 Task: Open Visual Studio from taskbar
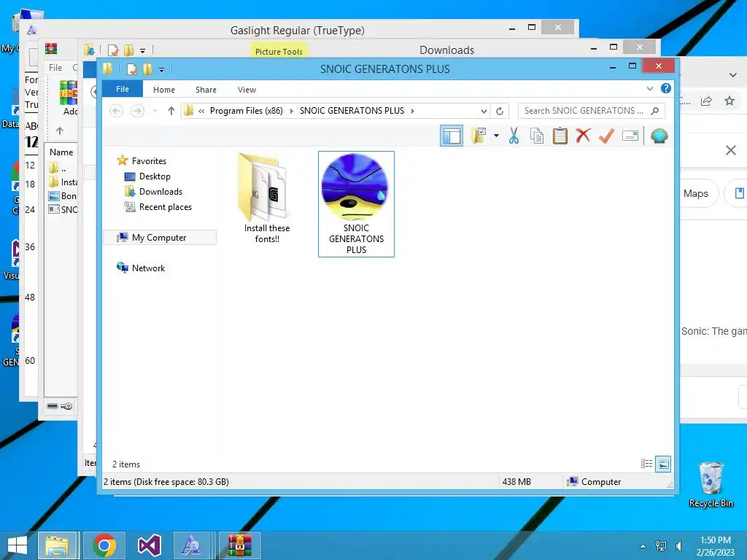pos(149,545)
